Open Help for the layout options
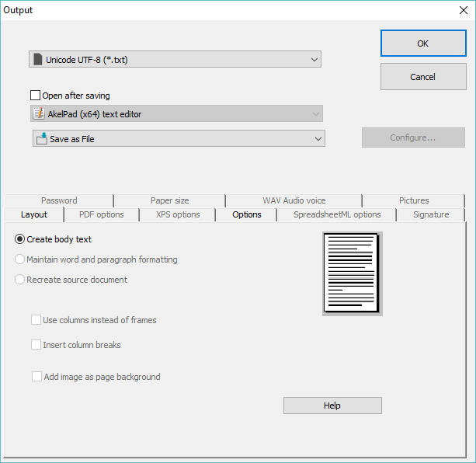476x463 pixels. (332, 406)
